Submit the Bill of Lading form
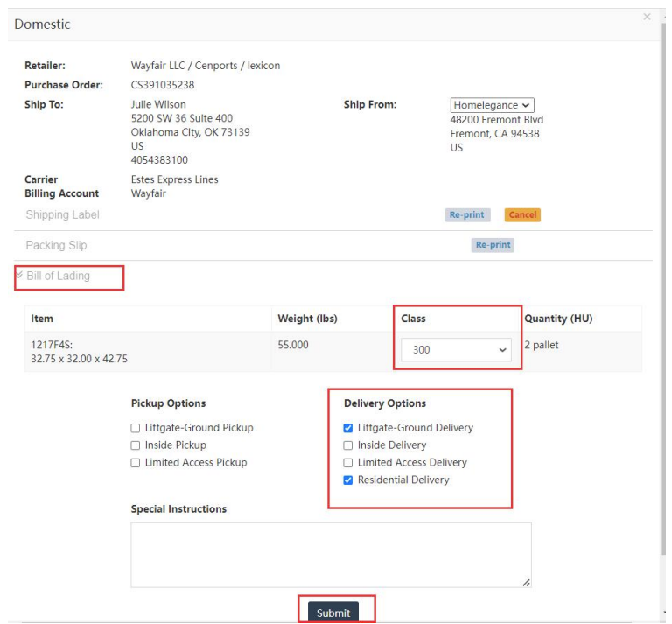Screen dimensions: 672x624 [x=332, y=613]
